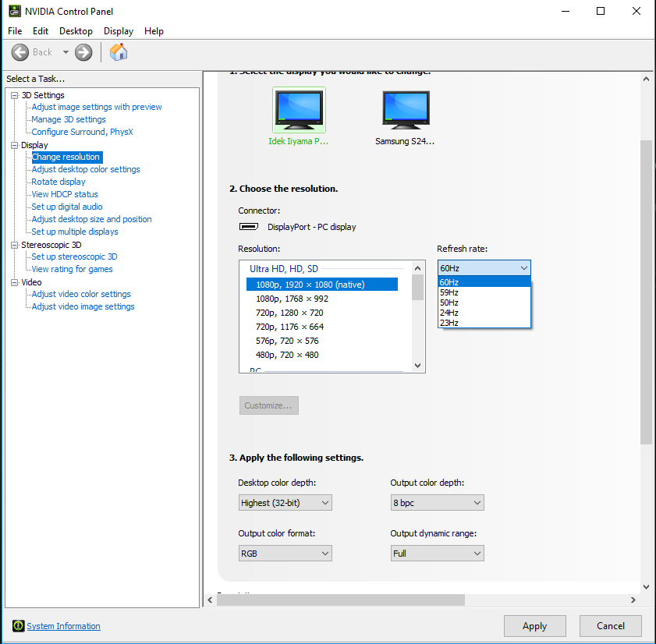Choose 59Hz in refresh rate list
Image resolution: width=656 pixels, height=644 pixels.
484,292
